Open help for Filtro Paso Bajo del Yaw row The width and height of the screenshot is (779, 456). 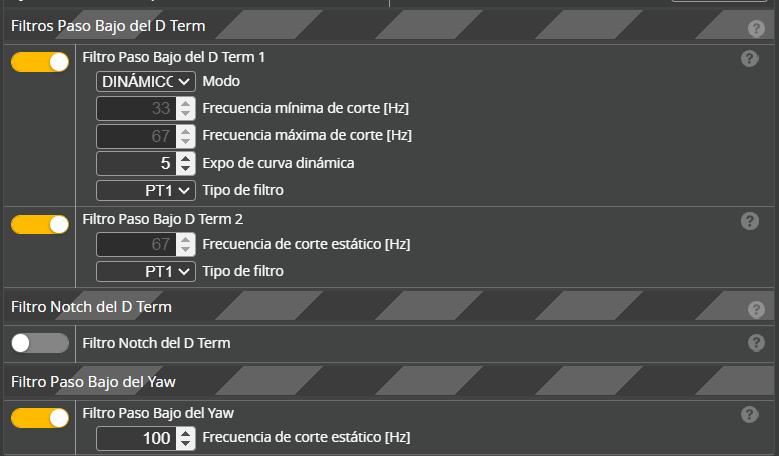tap(750, 414)
